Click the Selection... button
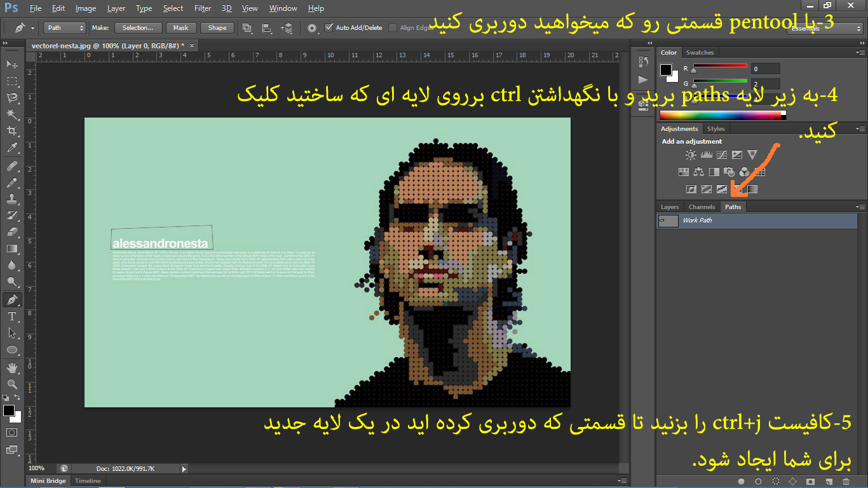The image size is (868, 488). click(x=138, y=28)
